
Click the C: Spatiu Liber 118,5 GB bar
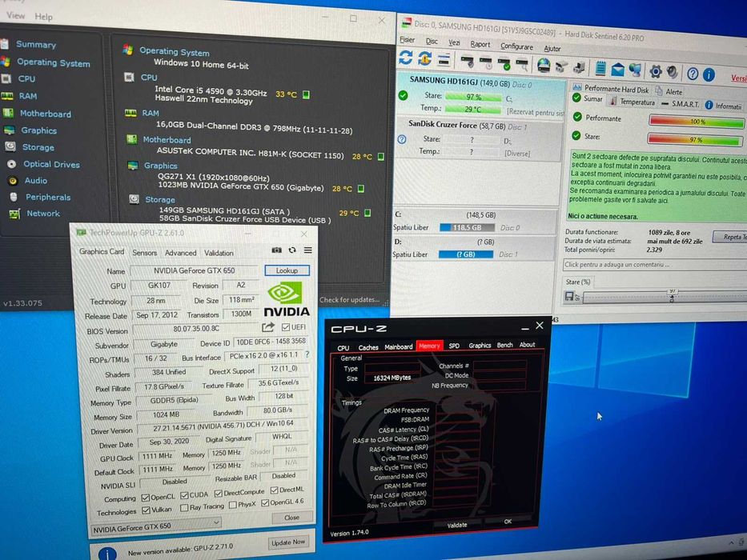[467, 228]
